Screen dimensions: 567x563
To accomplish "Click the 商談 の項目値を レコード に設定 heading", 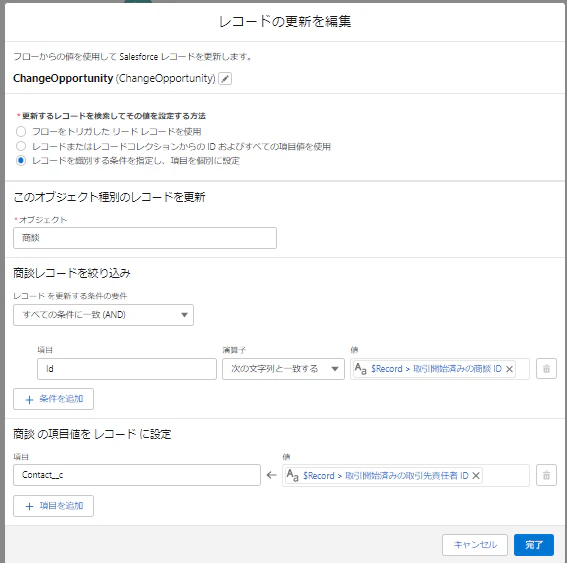I will click(x=92, y=434).
